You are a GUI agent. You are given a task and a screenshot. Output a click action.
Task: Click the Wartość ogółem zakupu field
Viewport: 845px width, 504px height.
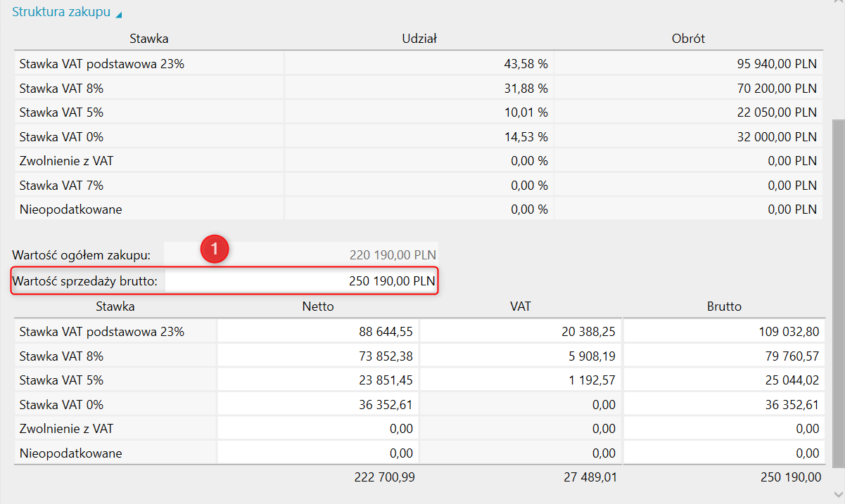301,254
